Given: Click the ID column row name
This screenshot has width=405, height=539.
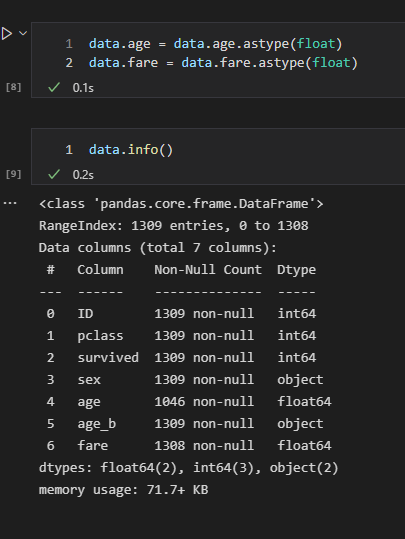Looking at the screenshot, I should [85, 314].
